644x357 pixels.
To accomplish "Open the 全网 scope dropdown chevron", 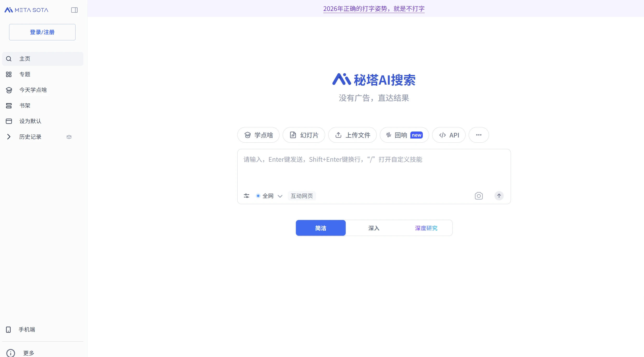I will point(280,196).
